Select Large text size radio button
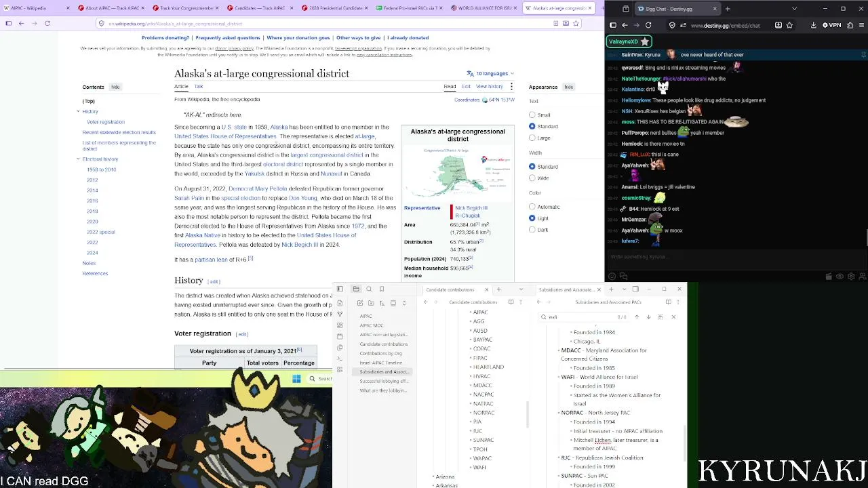 pos(532,138)
